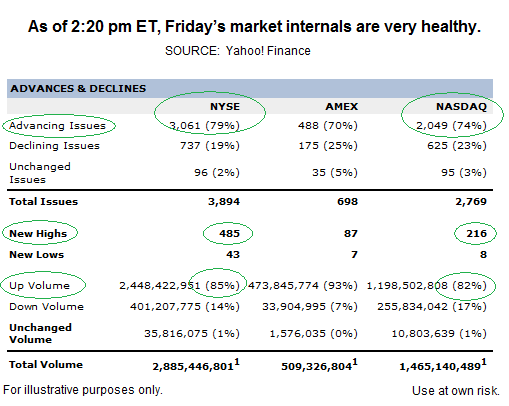Click NASDAQ total issues value 2,769

coord(471,201)
